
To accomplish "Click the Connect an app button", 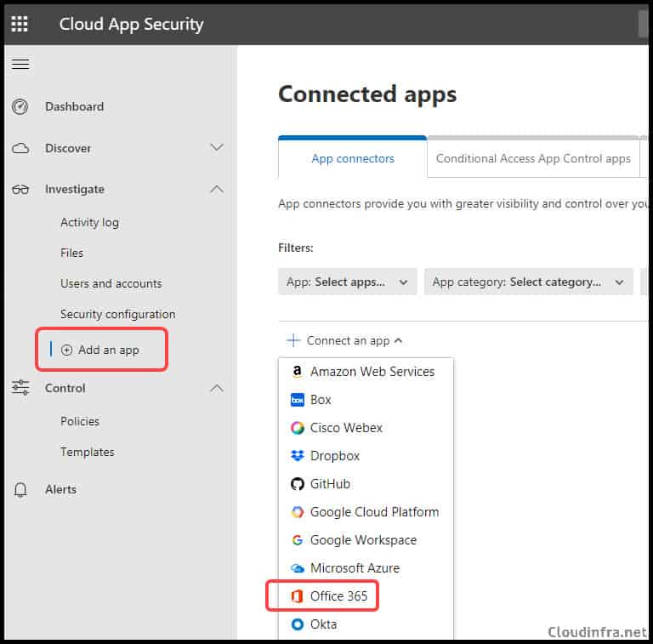I will click(345, 341).
